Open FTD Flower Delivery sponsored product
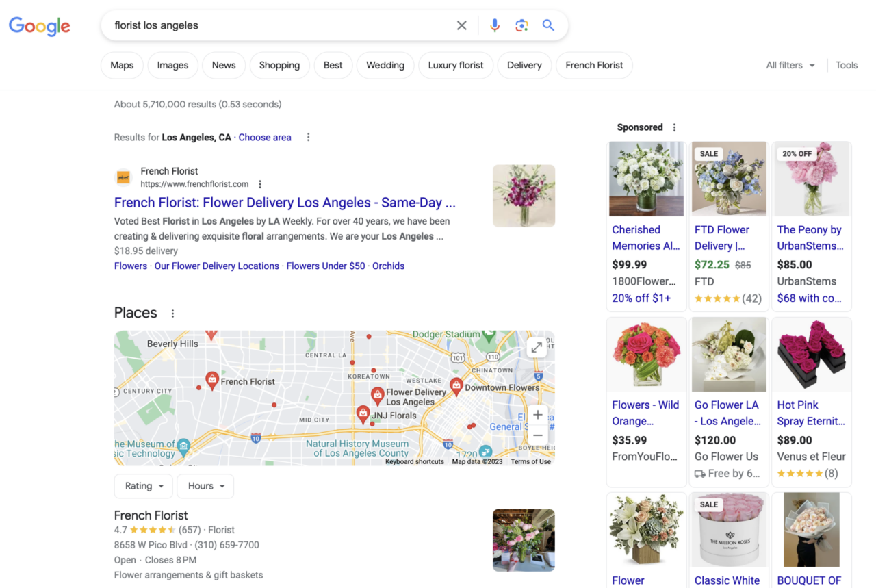876x588 pixels. pos(722,238)
